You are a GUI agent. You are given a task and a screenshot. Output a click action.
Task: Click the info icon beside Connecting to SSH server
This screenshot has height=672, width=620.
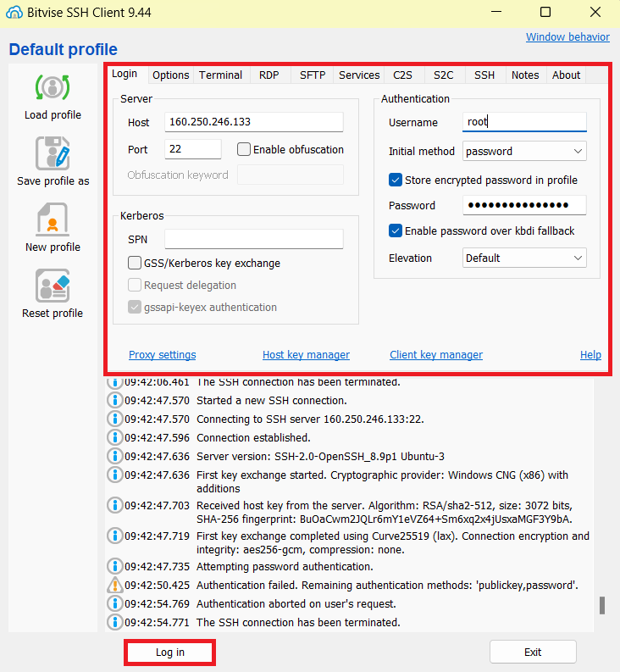[115, 419]
